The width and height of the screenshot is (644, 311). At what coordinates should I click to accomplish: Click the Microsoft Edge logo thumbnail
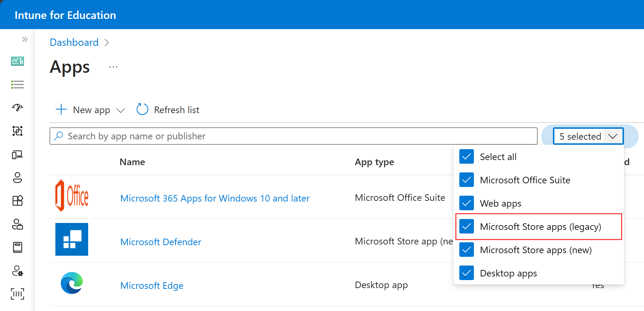[x=72, y=283]
